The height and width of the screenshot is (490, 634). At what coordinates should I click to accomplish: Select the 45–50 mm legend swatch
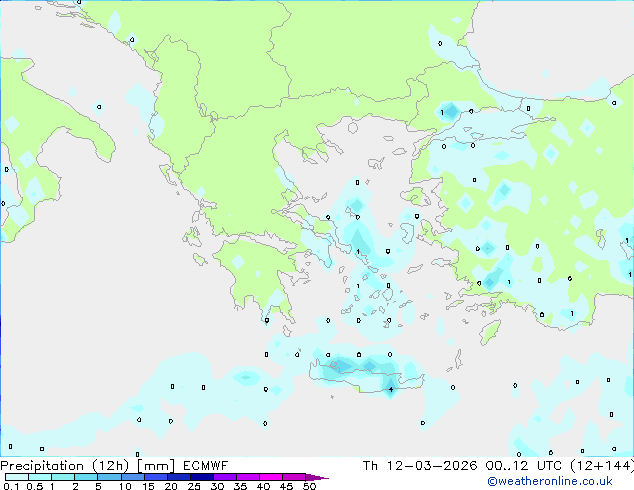pos(294,477)
